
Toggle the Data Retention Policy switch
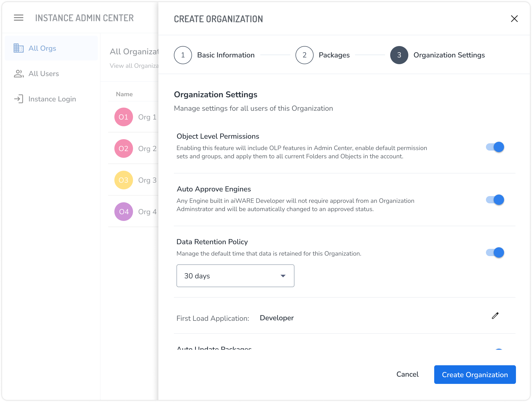tap(495, 252)
